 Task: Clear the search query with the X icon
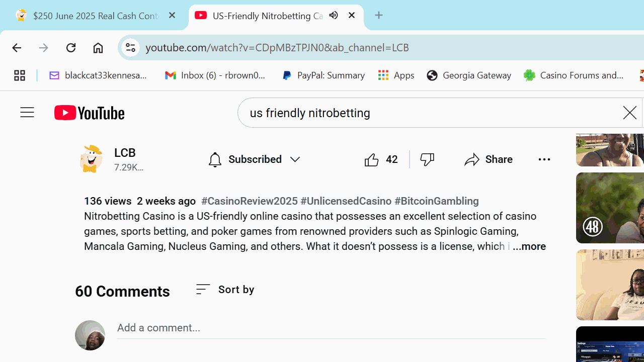[x=629, y=113]
